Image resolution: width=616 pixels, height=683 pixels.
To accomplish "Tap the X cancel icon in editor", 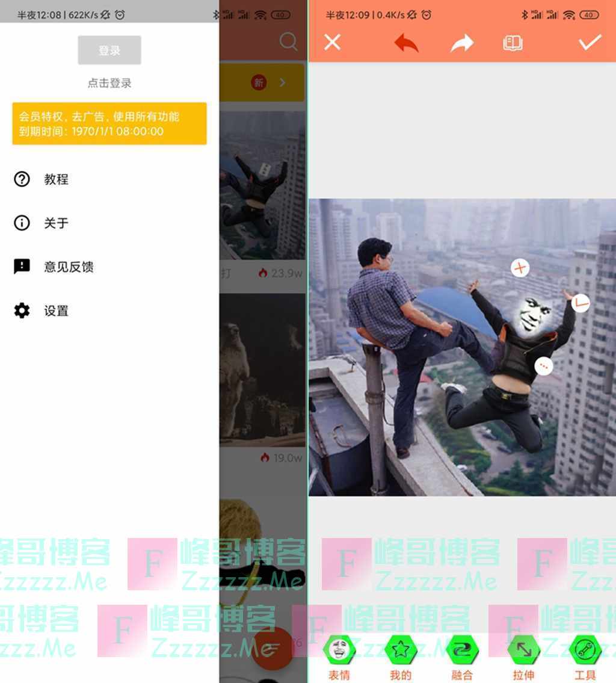I will point(332,42).
